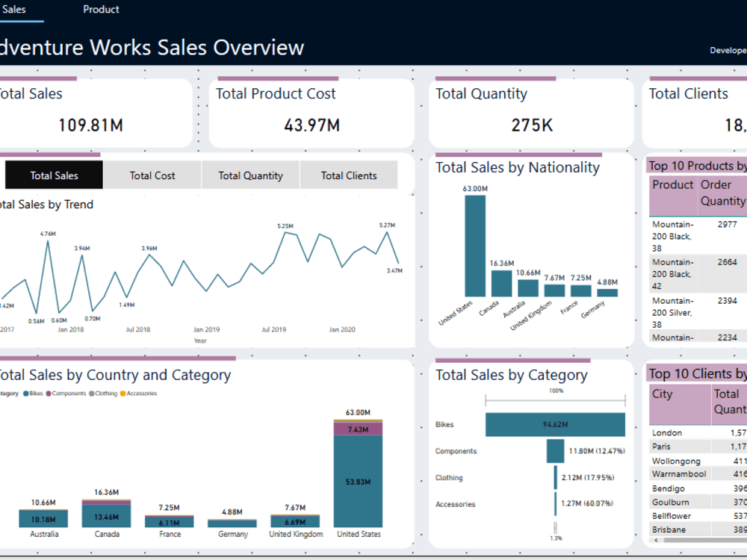Viewport: 747px width, 560px height.
Task: Select the Bikes bar in Sales by Category
Action: coord(554,424)
